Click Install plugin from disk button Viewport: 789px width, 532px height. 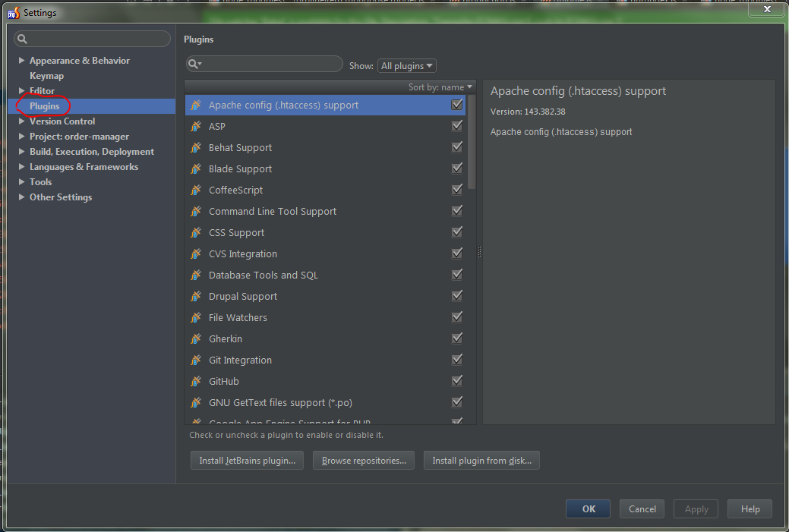click(481, 461)
